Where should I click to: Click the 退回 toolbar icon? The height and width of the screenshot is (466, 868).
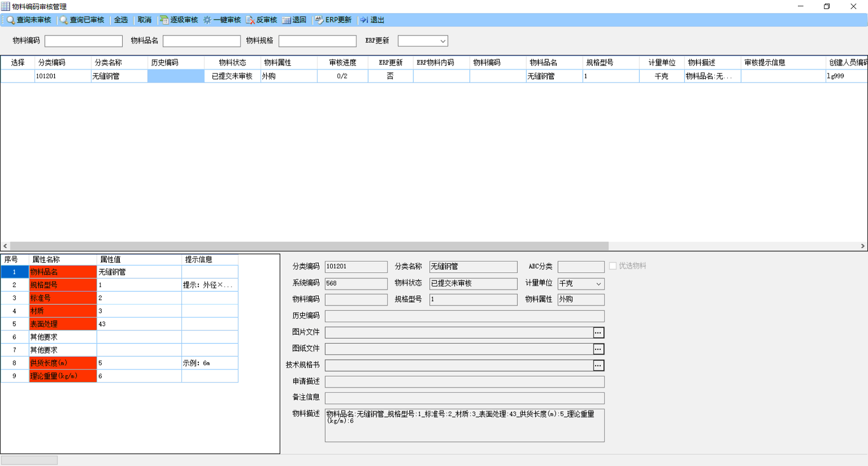pyautogui.click(x=287, y=20)
